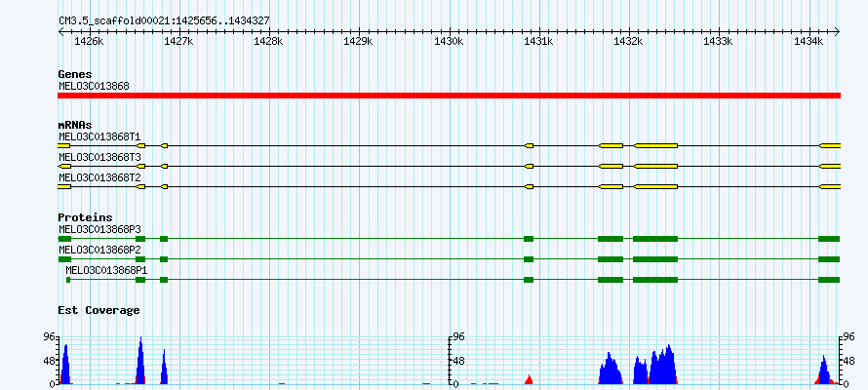Viewport: 868px width, 390px height.
Task: Click the mRNAs track title
Action: (x=75, y=125)
